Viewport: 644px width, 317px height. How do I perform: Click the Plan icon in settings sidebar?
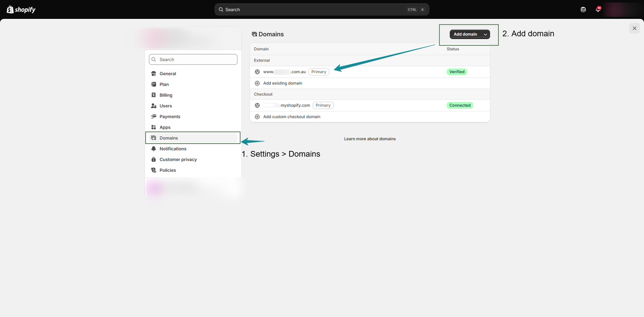153,84
